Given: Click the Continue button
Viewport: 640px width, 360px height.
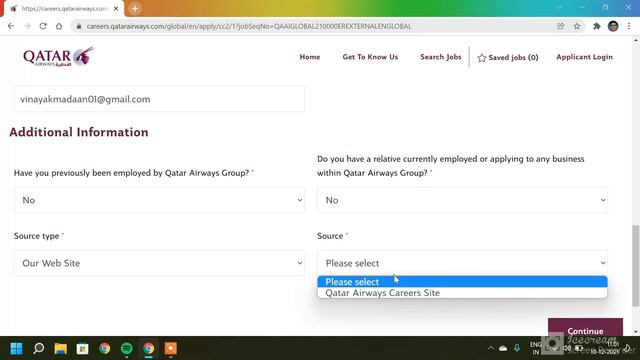Looking at the screenshot, I should 585,328.
